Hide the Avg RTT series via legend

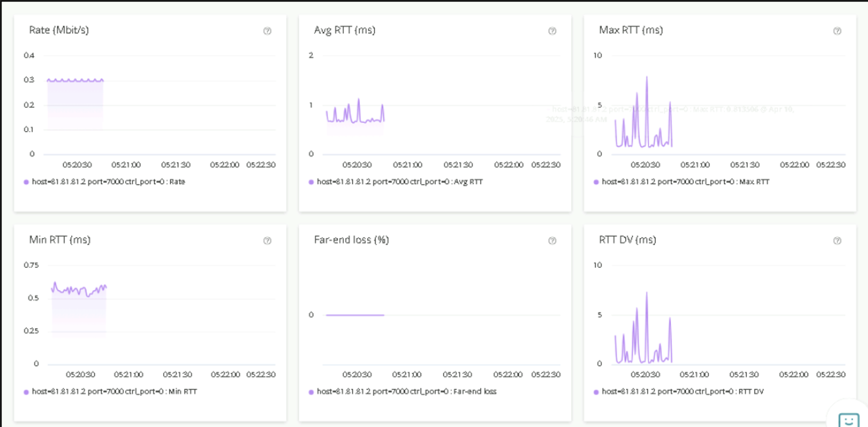pos(399,182)
